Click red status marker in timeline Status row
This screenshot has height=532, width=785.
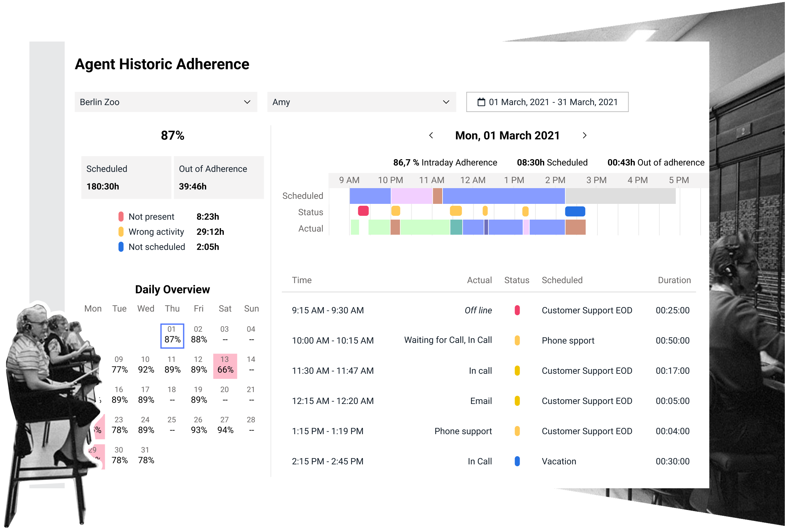(x=363, y=211)
